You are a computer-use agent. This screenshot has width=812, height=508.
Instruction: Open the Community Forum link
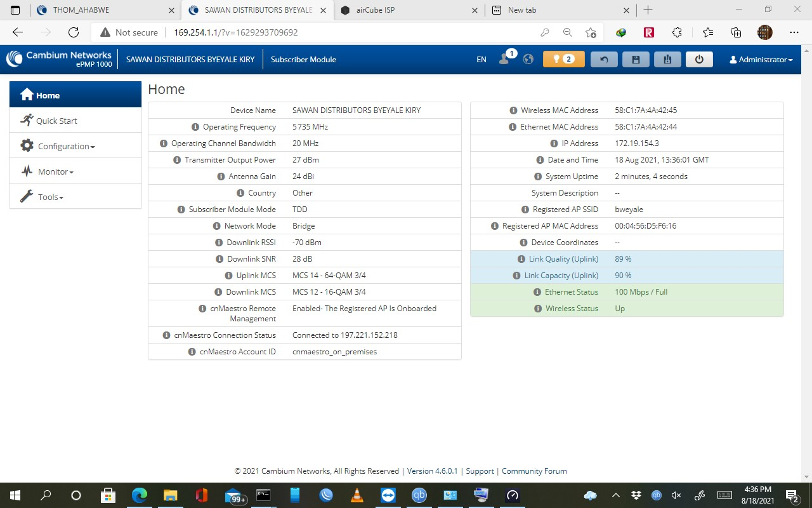[534, 471]
